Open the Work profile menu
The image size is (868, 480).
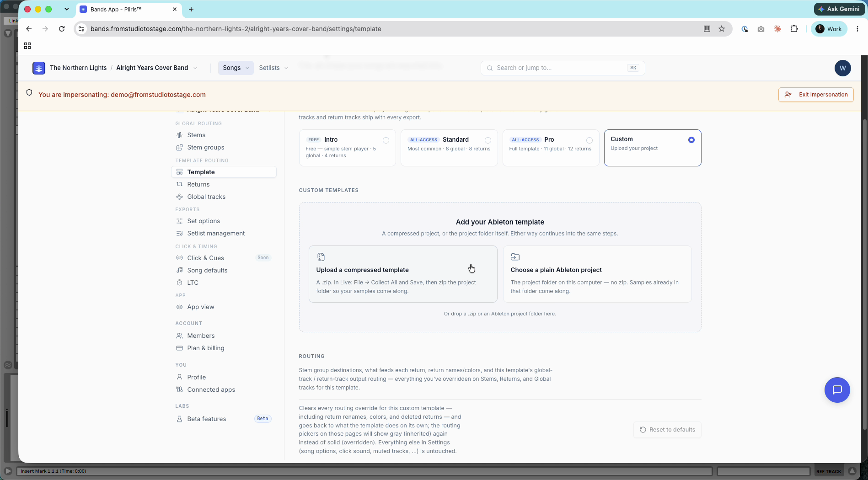(829, 29)
